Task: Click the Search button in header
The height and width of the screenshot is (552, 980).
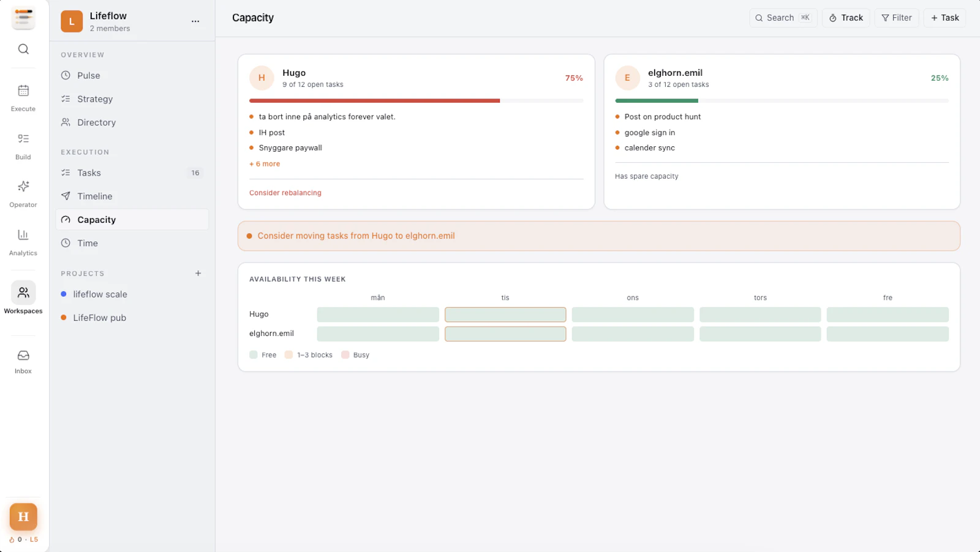Action: [x=783, y=18]
